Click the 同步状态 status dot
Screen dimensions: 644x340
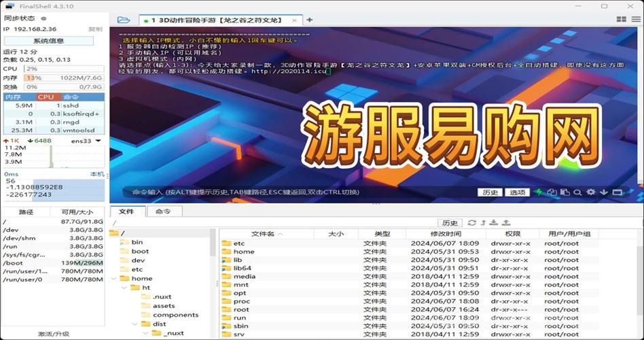pyautogui.click(x=43, y=18)
